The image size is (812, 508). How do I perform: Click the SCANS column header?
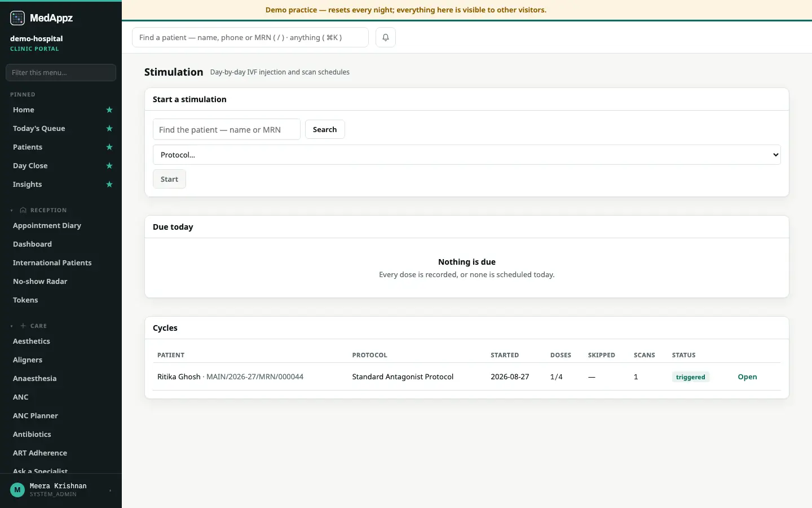click(645, 355)
